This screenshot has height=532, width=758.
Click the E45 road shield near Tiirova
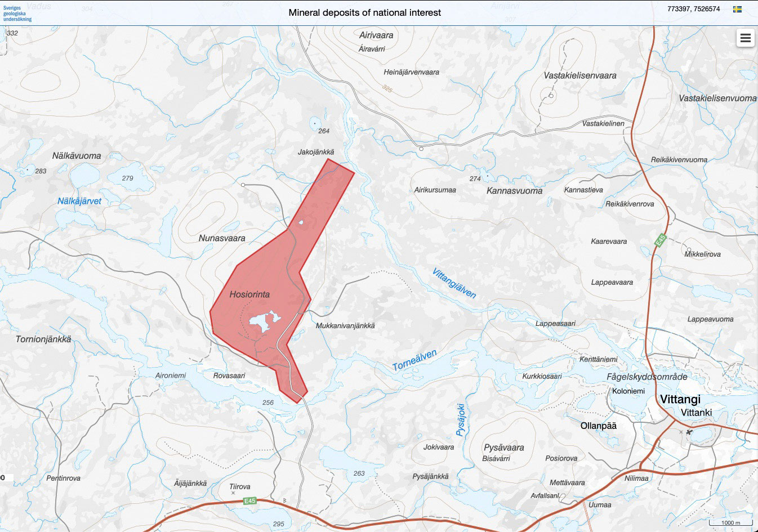pos(250,500)
